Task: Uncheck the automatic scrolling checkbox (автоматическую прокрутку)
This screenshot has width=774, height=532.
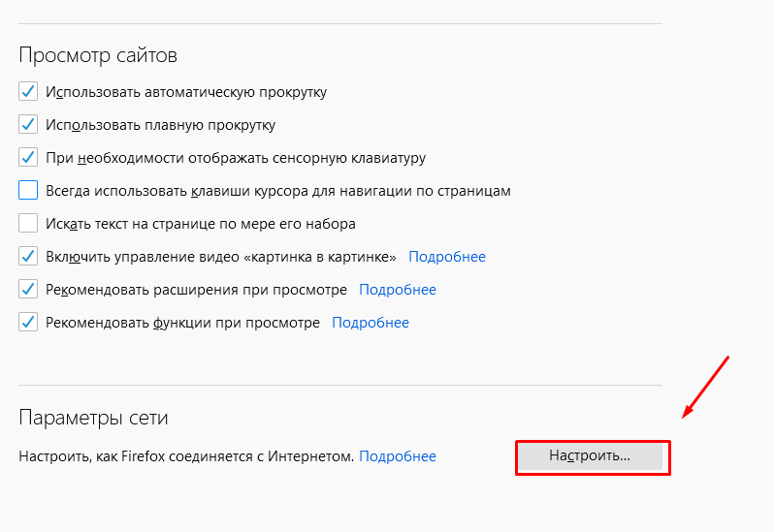Action: click(x=28, y=92)
